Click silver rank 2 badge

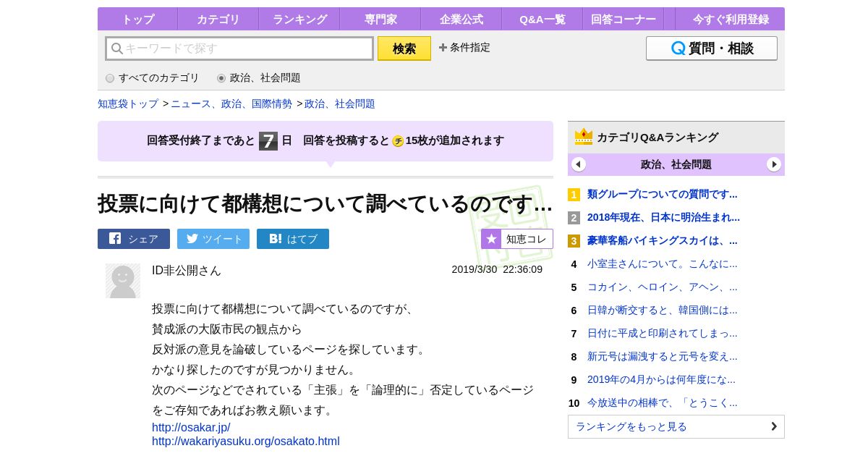574,218
